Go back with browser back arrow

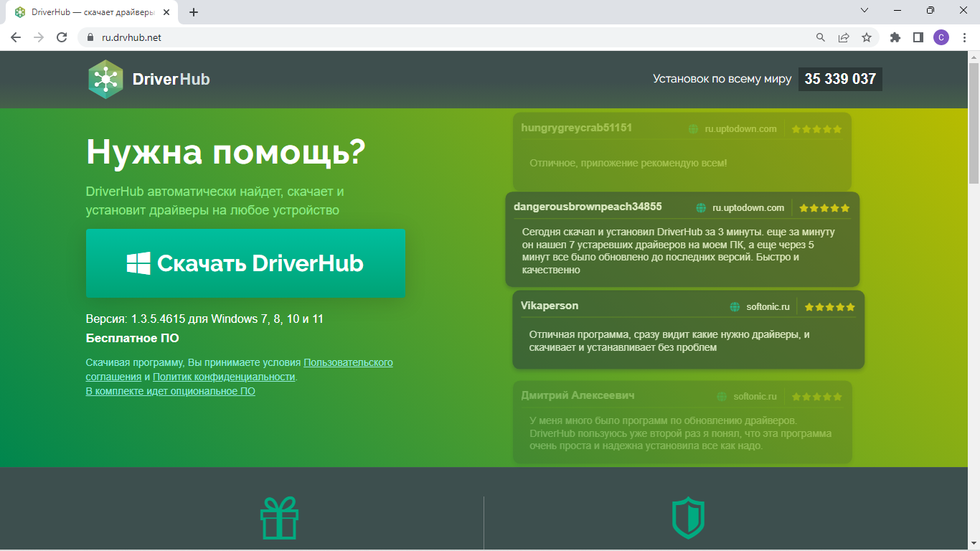point(16,37)
